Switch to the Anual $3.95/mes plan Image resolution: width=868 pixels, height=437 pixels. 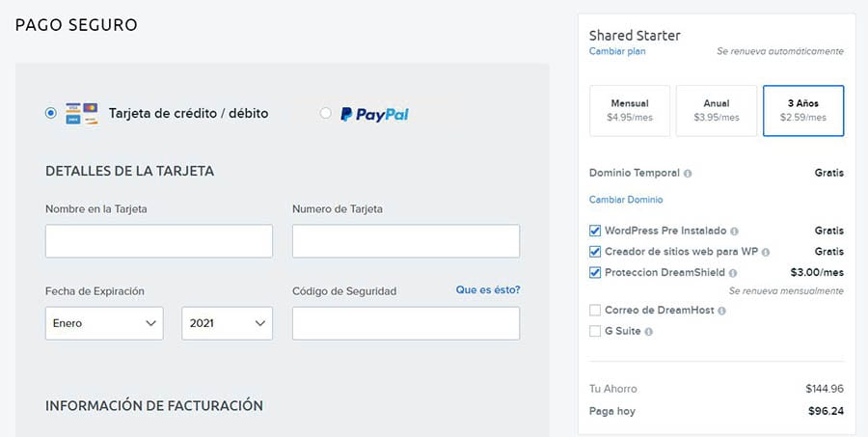click(716, 111)
